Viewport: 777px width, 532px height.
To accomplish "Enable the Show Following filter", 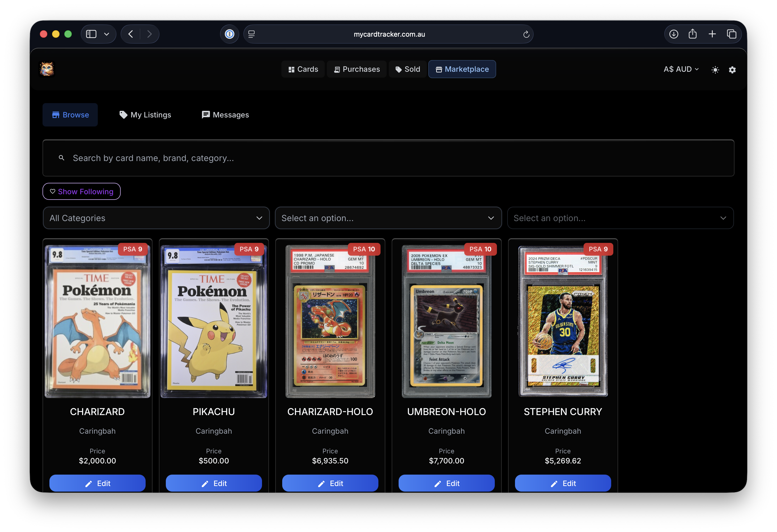I will [x=81, y=191].
